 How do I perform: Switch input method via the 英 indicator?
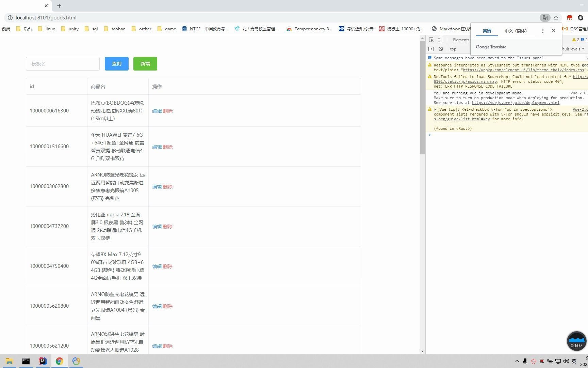[x=574, y=361]
